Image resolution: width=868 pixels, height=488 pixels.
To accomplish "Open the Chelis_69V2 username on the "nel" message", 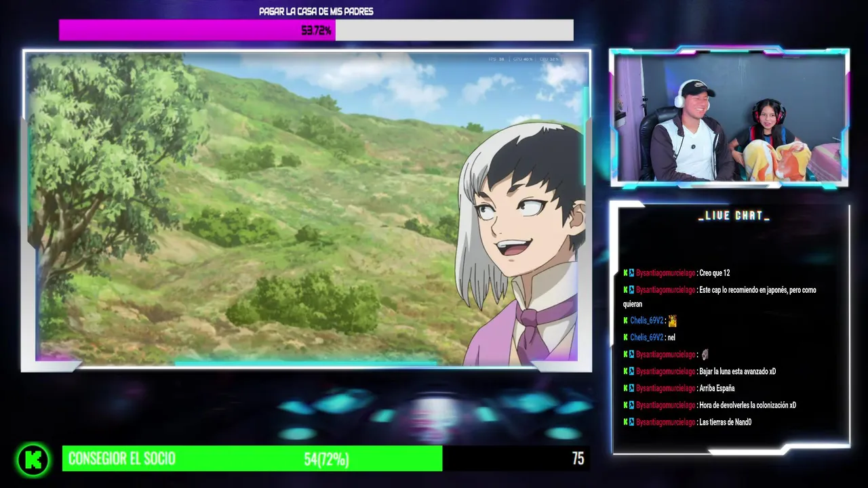I will tap(646, 338).
